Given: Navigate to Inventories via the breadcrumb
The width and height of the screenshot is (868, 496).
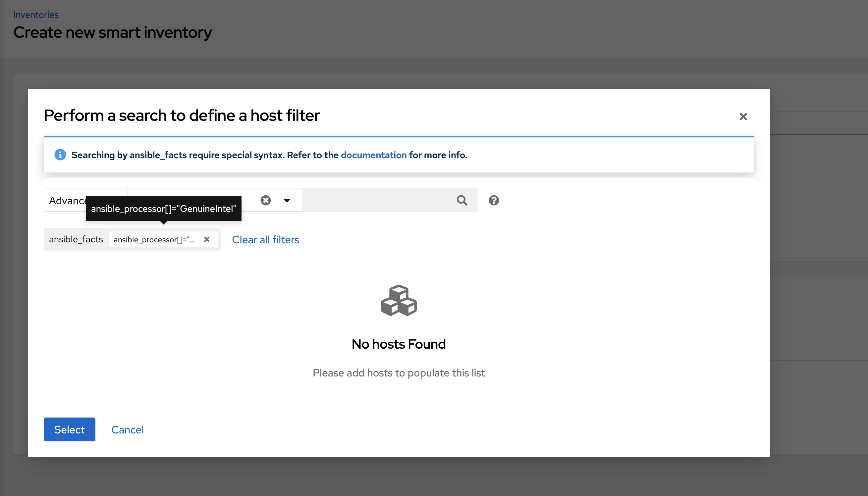Looking at the screenshot, I should tap(36, 14).
